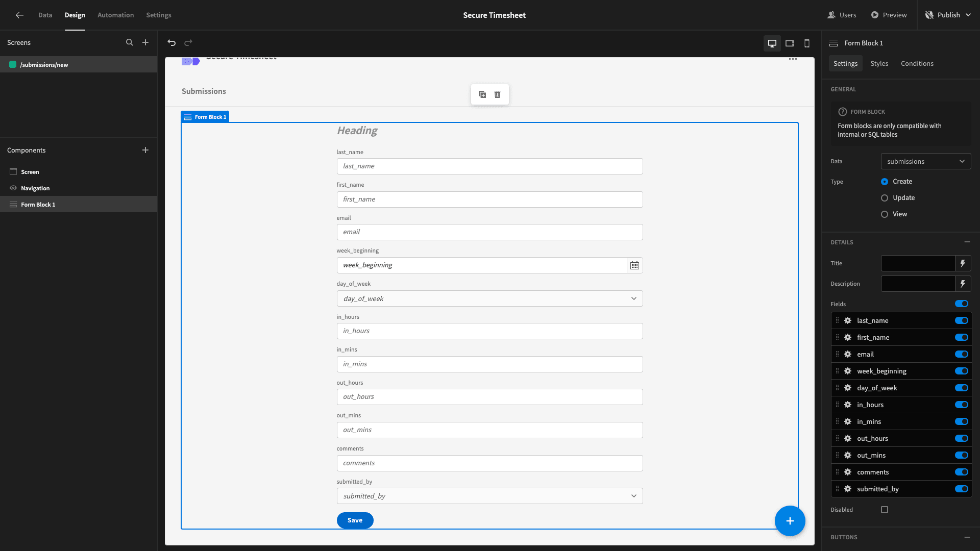Screen dimensions: 980x551
Task: Open the Users button
Action: coord(842,15)
